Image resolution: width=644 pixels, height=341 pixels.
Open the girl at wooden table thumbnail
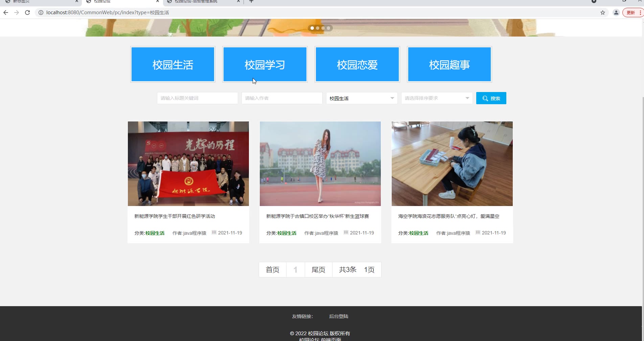[452, 164]
